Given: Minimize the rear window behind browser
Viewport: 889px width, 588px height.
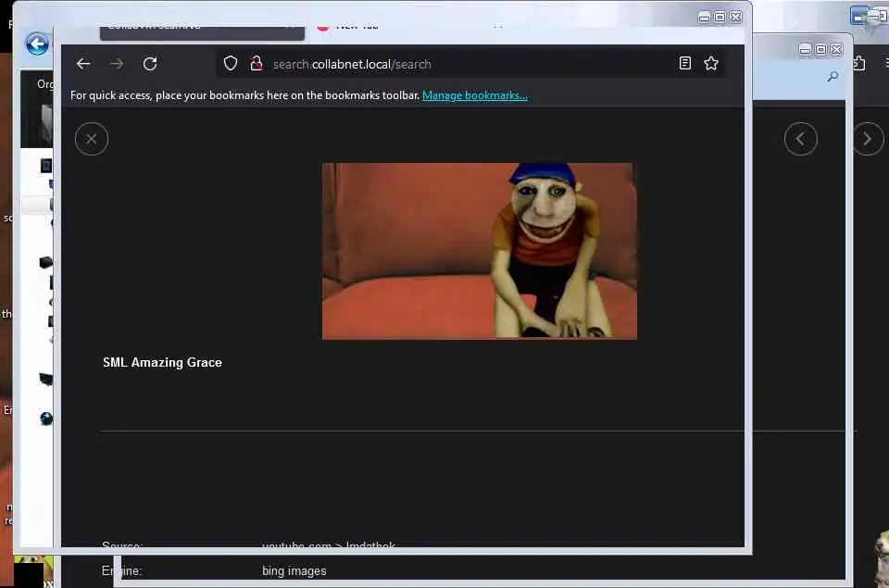Looking at the screenshot, I should pos(805,50).
